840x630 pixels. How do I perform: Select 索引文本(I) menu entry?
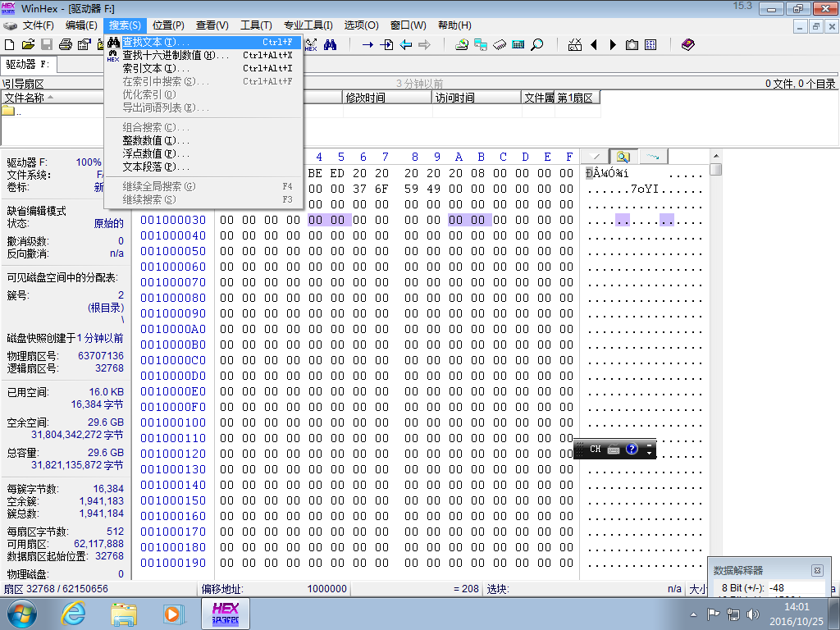pos(204,68)
